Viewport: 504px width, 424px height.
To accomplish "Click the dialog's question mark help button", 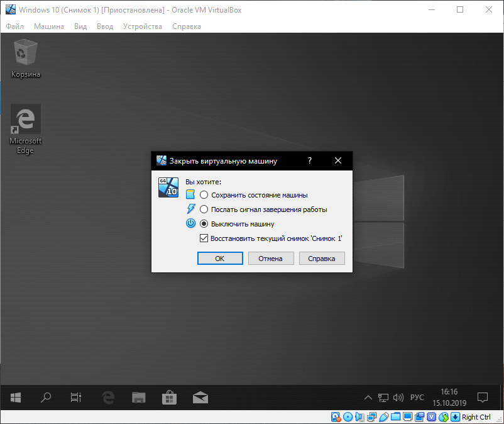I will tap(309, 160).
